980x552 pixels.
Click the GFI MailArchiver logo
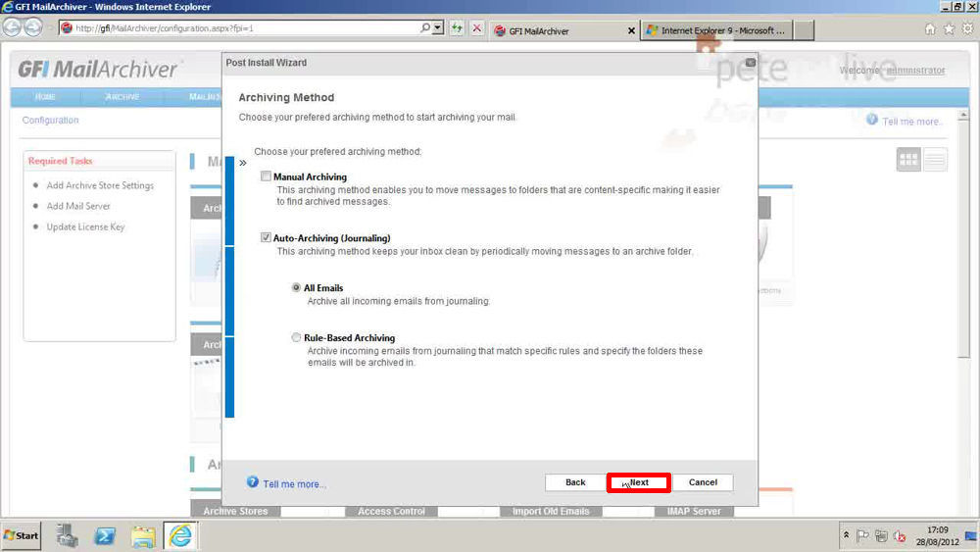(97, 70)
